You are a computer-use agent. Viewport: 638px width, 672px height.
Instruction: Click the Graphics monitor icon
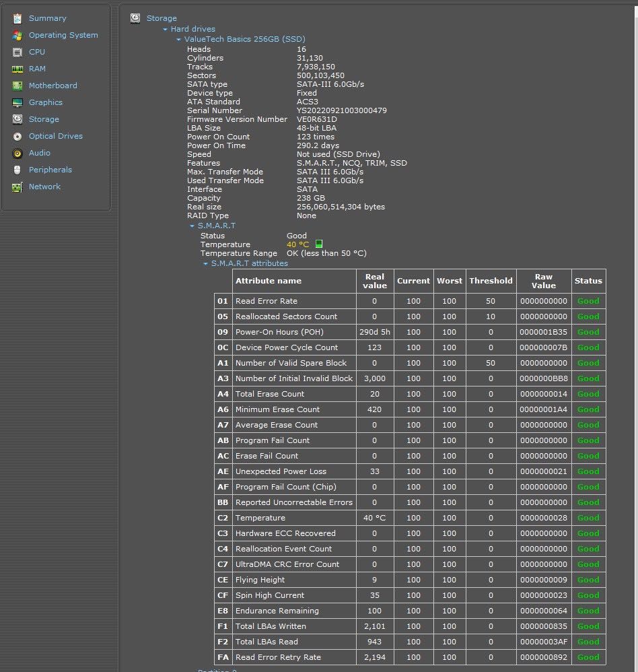(17, 102)
